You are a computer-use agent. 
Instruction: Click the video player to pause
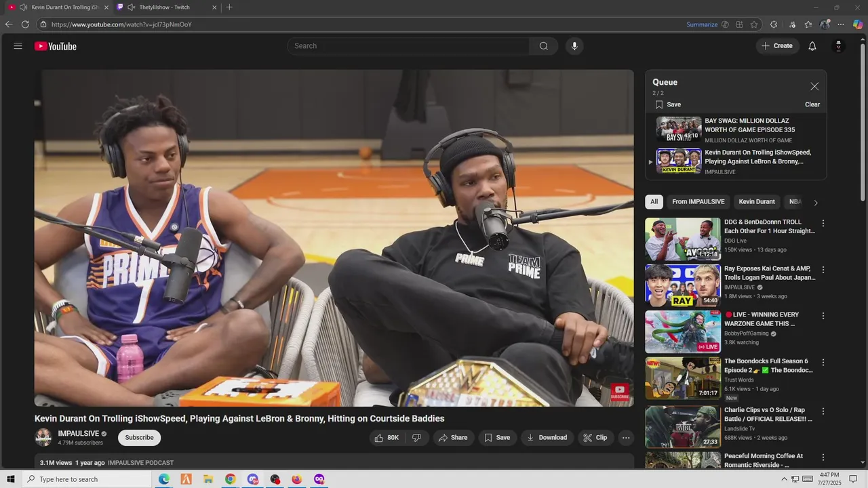pyautogui.click(x=334, y=238)
